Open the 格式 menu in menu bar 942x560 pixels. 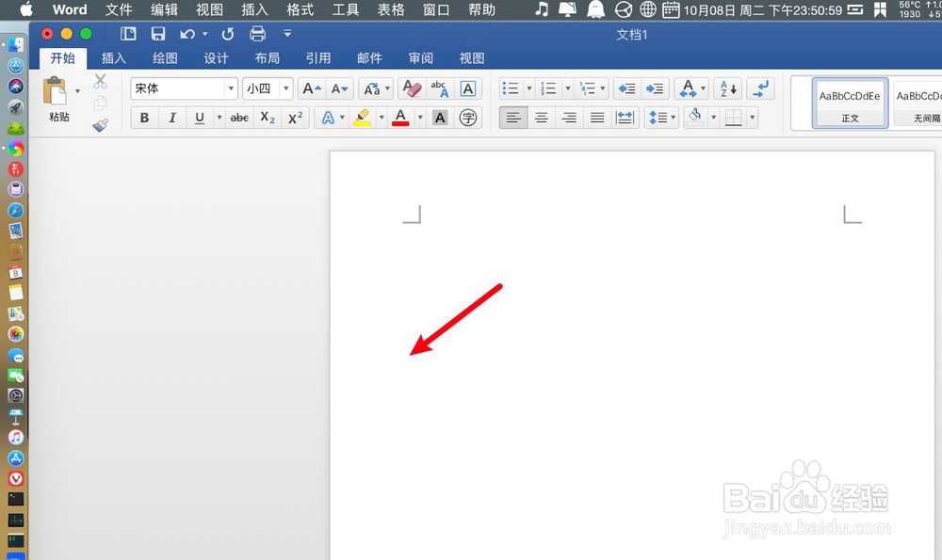pyautogui.click(x=300, y=9)
